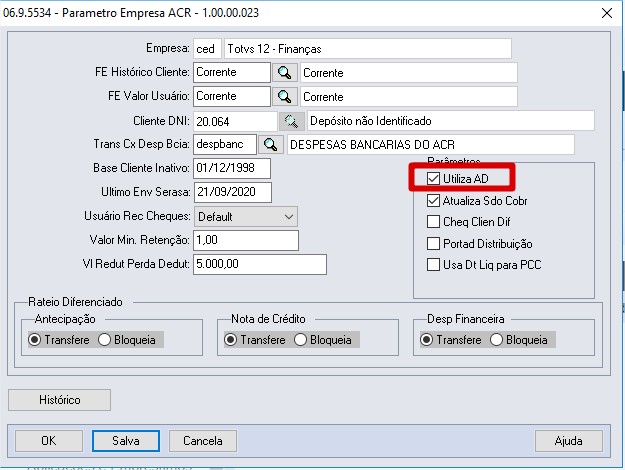Click the 'Empresa:' field label
Viewport: 625px width, 470px height.
pos(167,48)
